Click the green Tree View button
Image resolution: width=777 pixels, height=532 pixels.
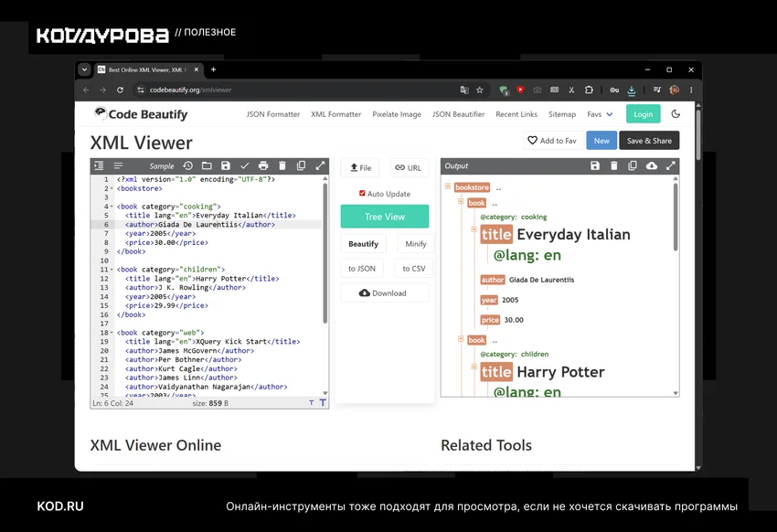[385, 217]
